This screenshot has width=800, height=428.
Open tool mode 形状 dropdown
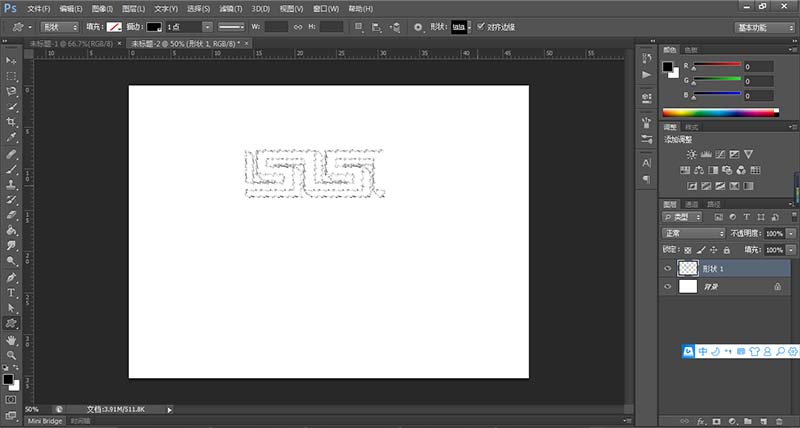[x=60, y=27]
